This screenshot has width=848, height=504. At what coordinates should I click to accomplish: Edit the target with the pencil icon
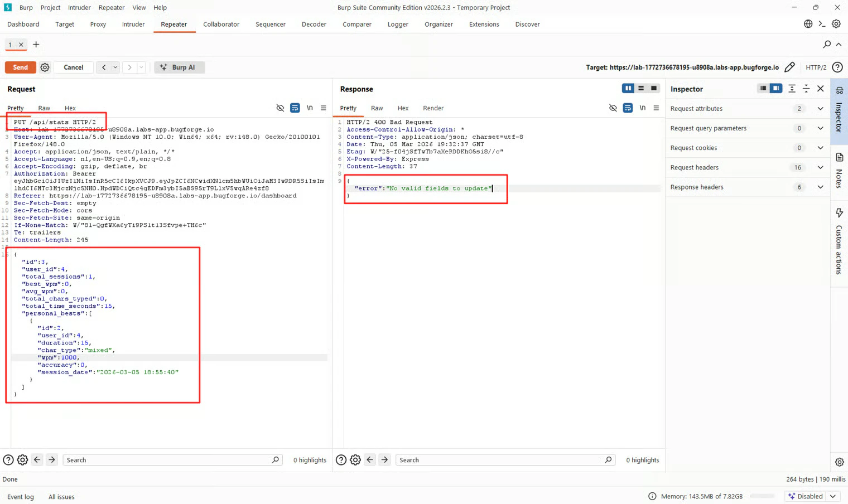pyautogui.click(x=789, y=67)
